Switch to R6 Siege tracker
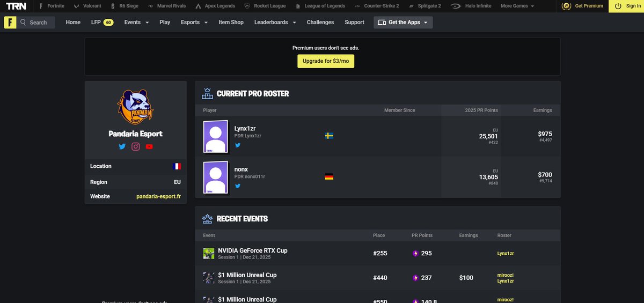The width and height of the screenshot is (644, 303). 123,6
